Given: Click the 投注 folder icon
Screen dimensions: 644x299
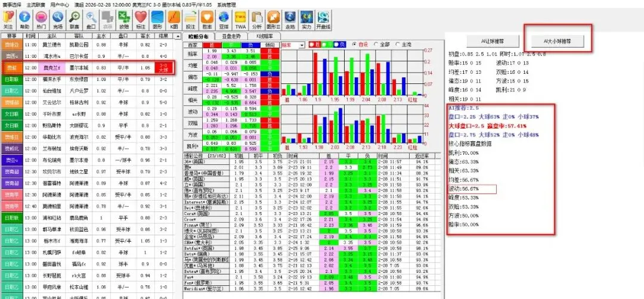Looking at the screenshot, I should [x=191, y=20].
